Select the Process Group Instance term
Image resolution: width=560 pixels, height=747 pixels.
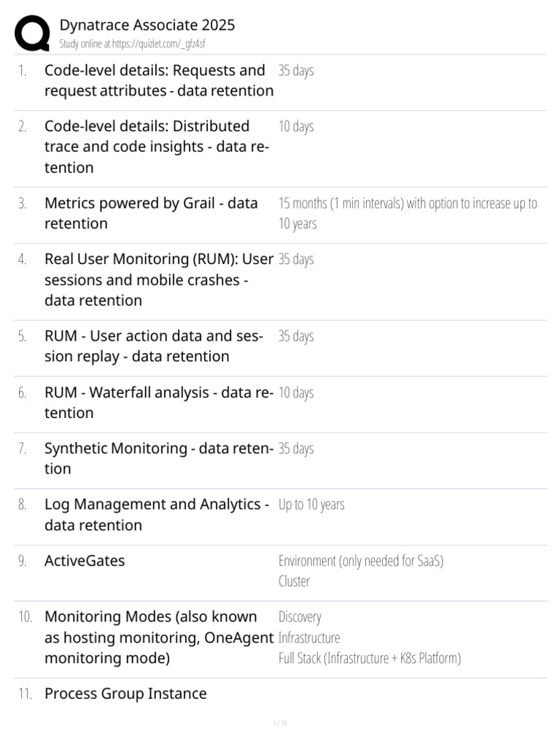(125, 694)
